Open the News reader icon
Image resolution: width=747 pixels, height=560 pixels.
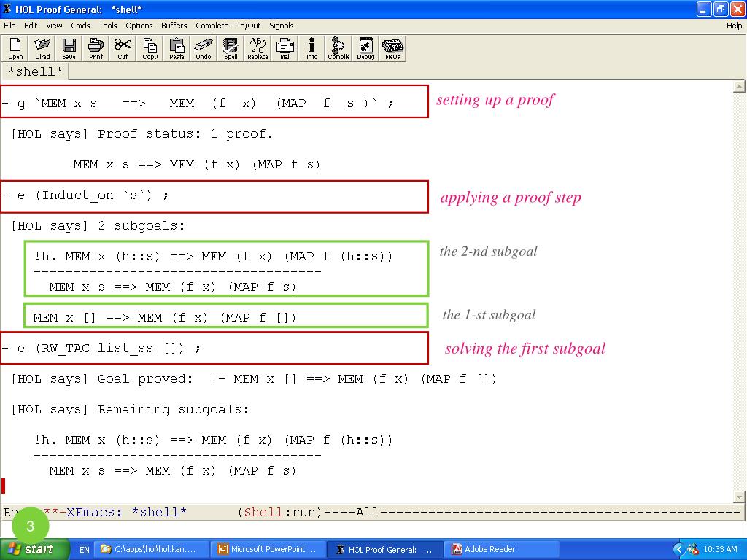392,48
